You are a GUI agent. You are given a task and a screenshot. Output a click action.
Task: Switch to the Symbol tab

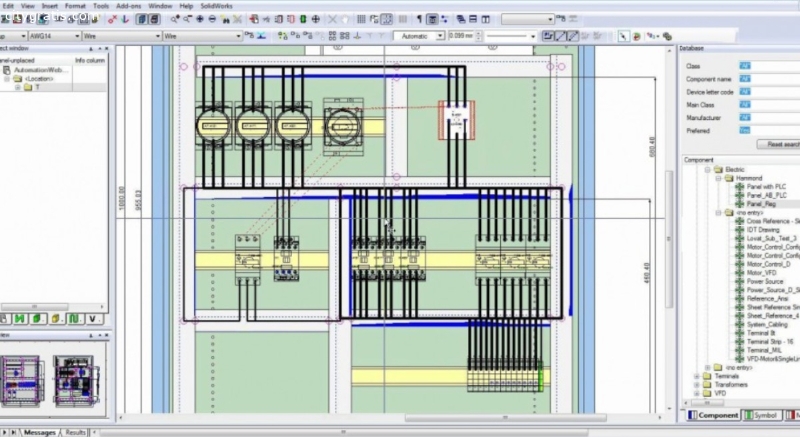762,415
